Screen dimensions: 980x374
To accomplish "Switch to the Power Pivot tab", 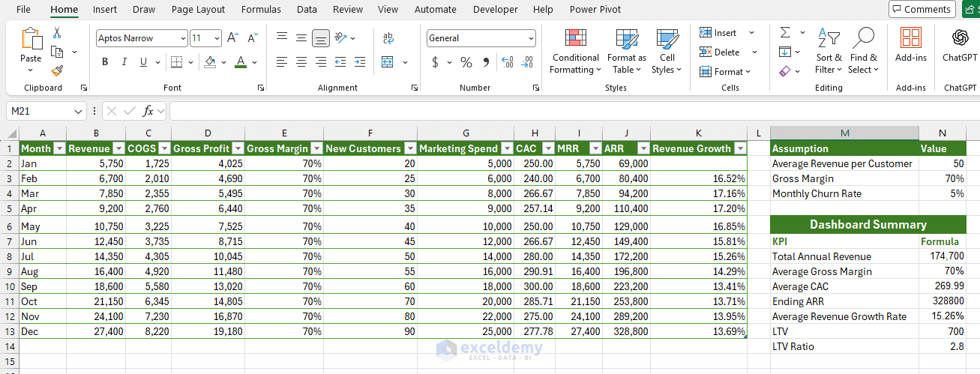I will pos(595,10).
